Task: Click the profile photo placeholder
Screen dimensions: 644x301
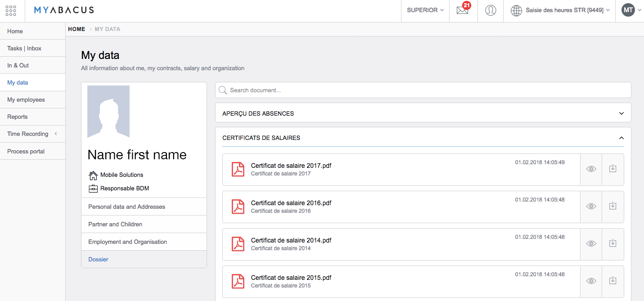Action: tap(108, 112)
